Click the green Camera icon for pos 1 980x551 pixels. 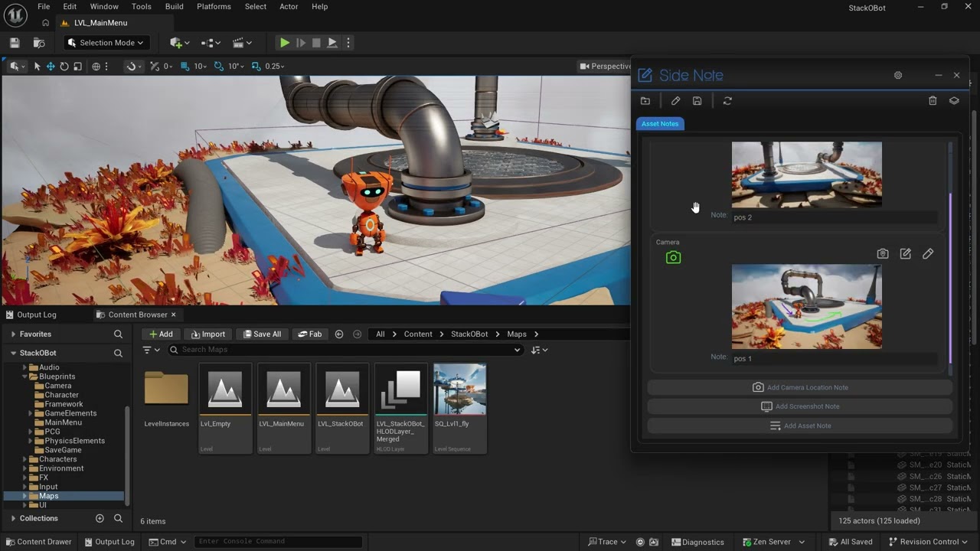click(673, 258)
